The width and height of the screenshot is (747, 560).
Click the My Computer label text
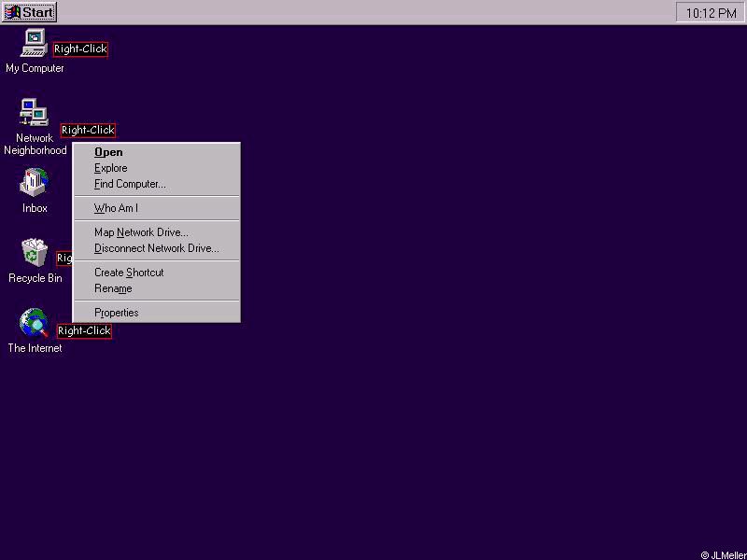pyautogui.click(x=35, y=68)
